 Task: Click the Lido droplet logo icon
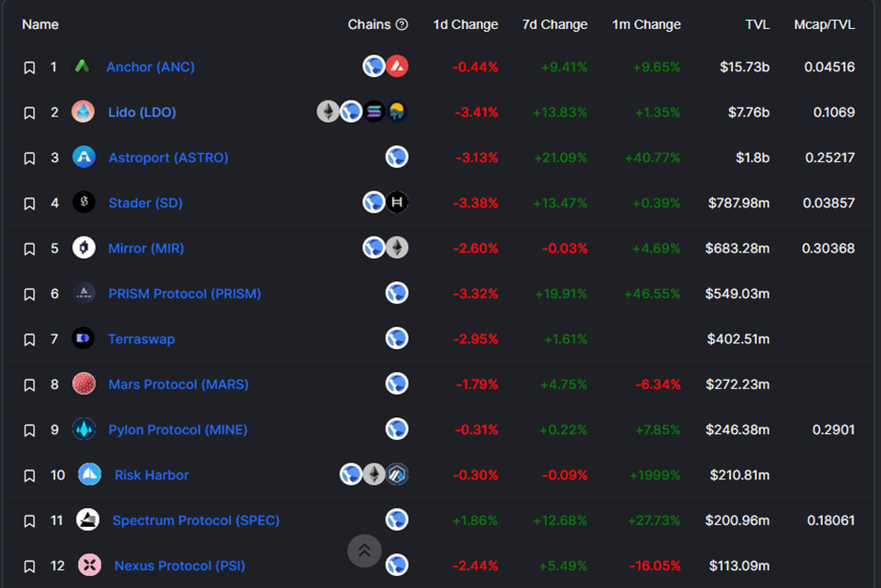tap(84, 112)
